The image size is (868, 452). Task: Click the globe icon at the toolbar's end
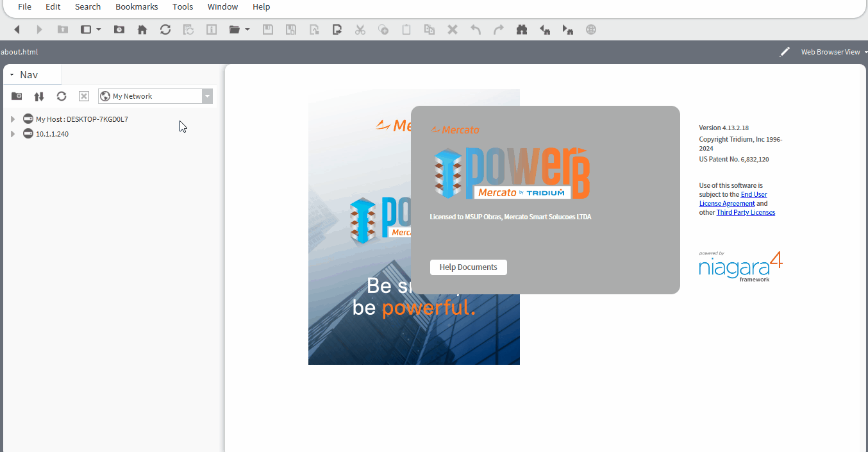591,29
